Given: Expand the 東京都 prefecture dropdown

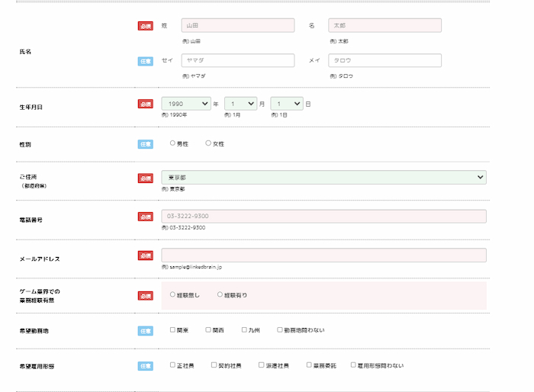Looking at the screenshot, I should [x=324, y=177].
